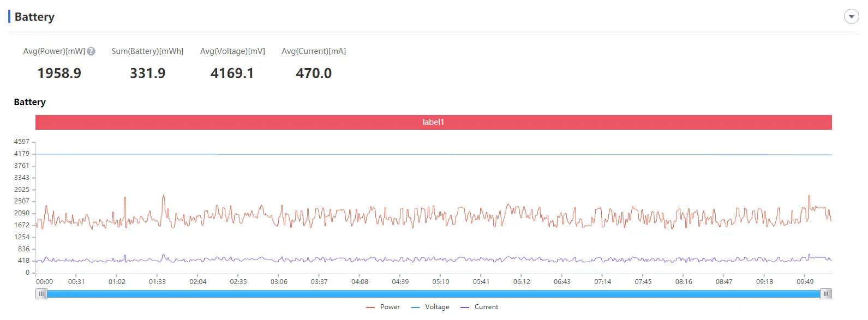Toggle the Power series in the legend

383,307
